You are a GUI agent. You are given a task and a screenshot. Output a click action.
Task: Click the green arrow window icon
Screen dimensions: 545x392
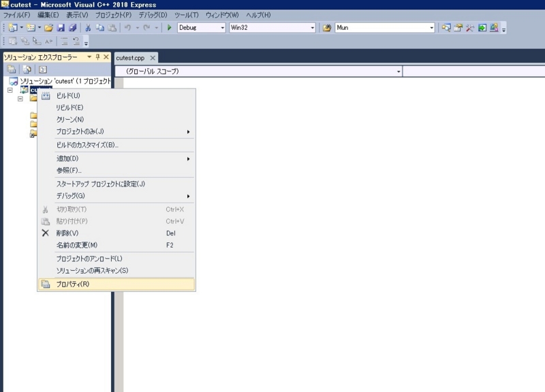pos(482,28)
